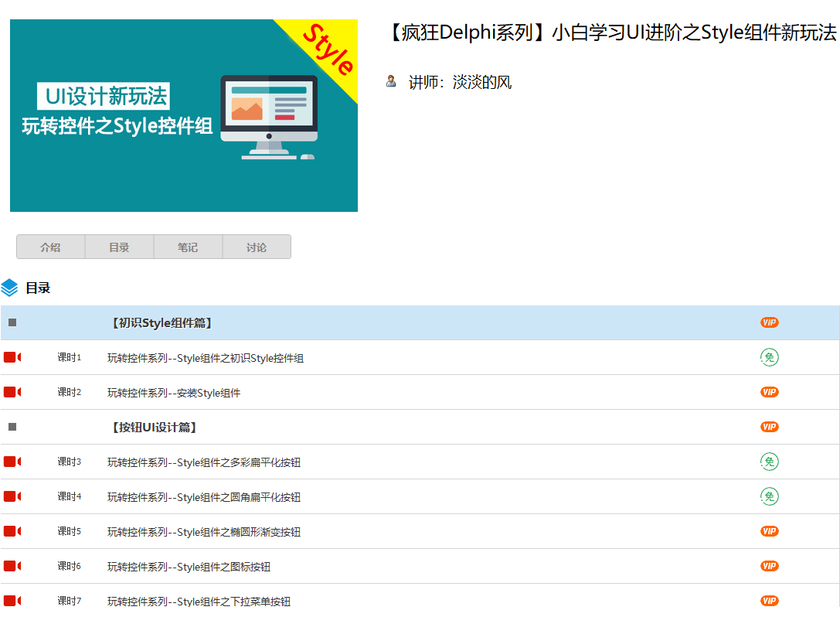The width and height of the screenshot is (840, 617).
Task: Click the 免 badge beside 课时4
Action: tap(769, 496)
